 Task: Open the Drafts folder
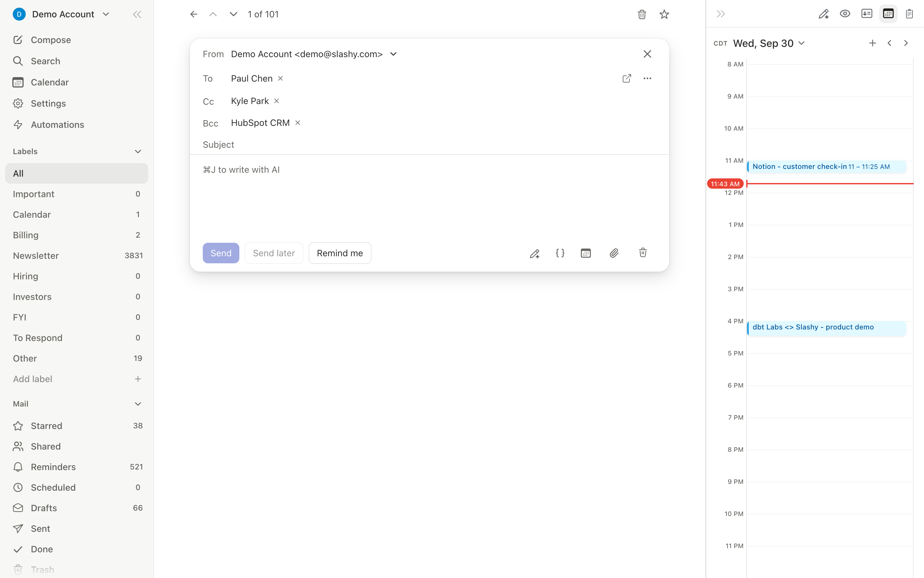point(76,508)
